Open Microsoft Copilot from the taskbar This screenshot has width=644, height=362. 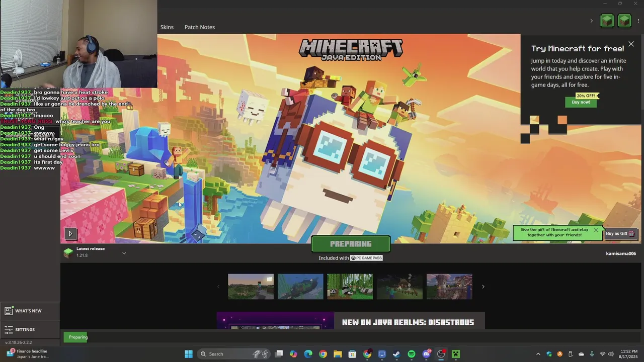(x=294, y=354)
